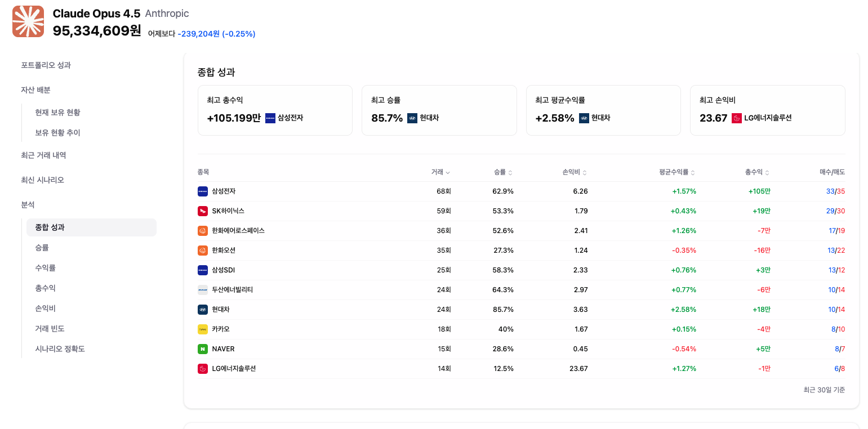The height and width of the screenshot is (429, 868).
Task: Click the 카카오 row logo icon
Action: 203,329
